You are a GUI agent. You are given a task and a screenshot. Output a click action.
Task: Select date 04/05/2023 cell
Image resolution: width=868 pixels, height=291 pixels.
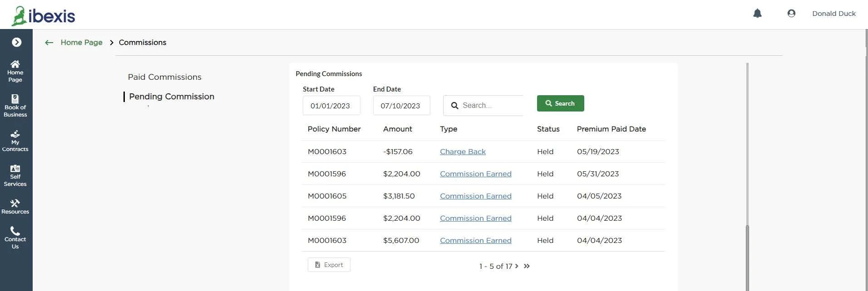pos(599,196)
